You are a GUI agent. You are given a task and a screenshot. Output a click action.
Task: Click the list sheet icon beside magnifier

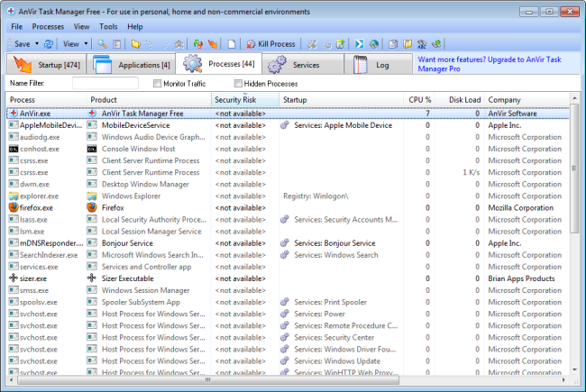(x=117, y=44)
